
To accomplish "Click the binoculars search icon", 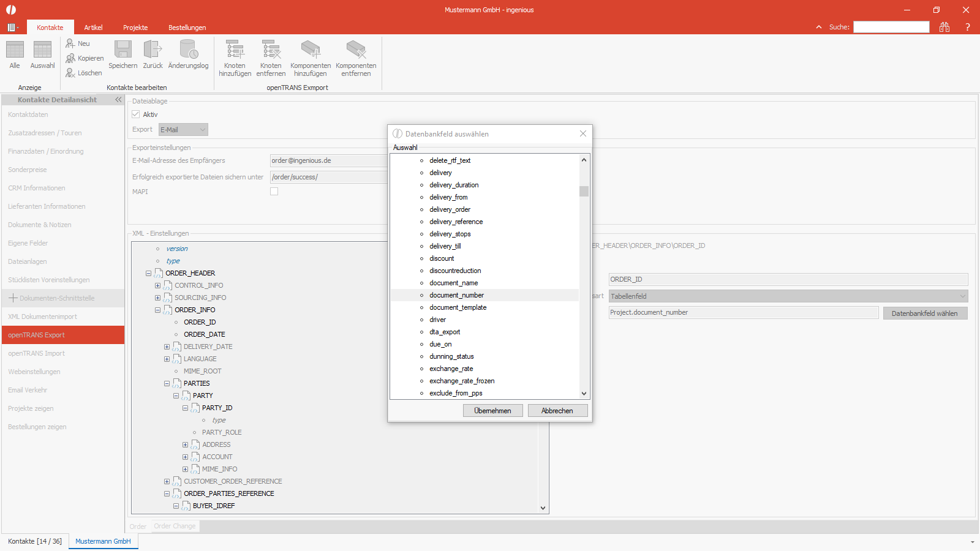I will click(944, 27).
